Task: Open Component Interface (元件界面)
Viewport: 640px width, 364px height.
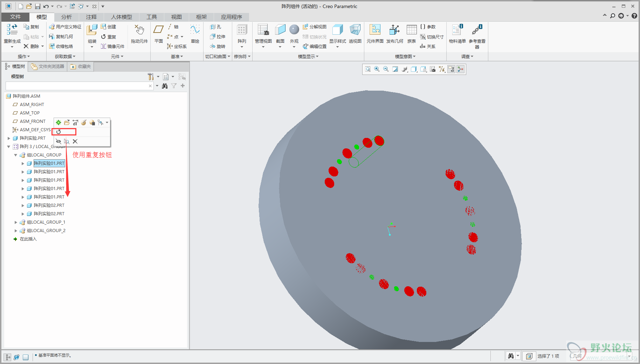Action: click(x=375, y=30)
